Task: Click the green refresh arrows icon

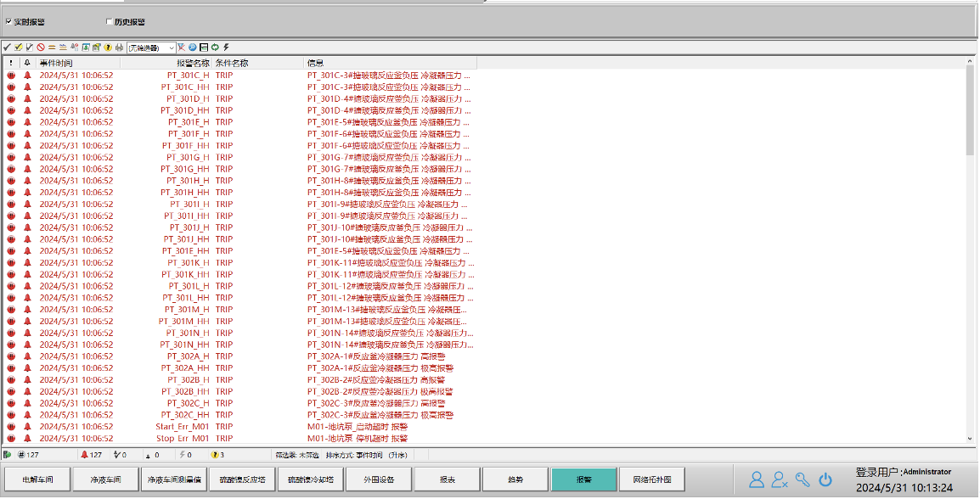Action: (215, 48)
